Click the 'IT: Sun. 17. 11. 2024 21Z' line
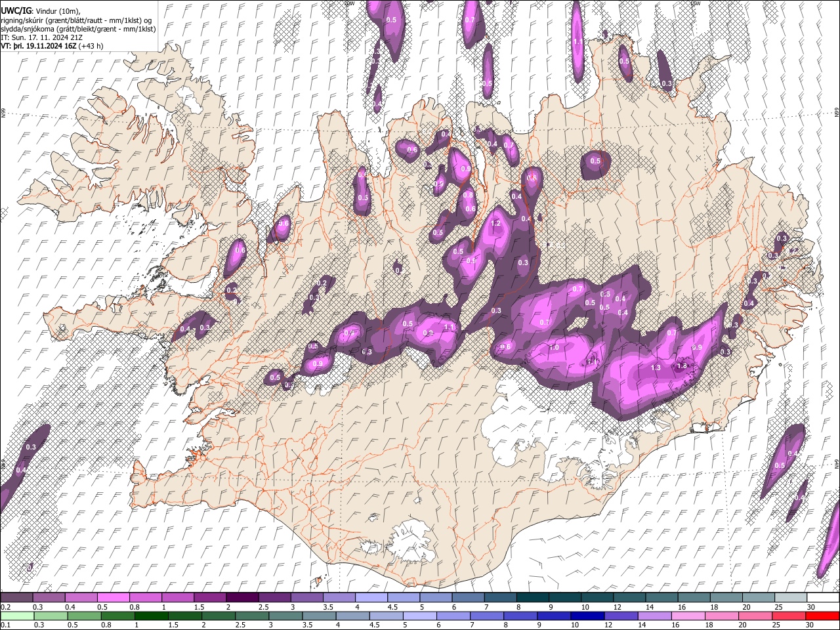The image size is (840, 630). 41,37
